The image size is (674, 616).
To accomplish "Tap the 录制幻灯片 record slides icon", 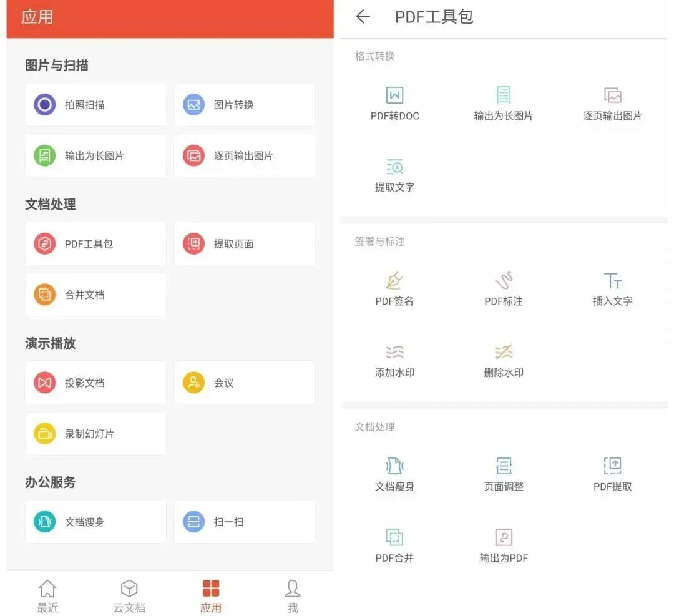I will (x=45, y=434).
